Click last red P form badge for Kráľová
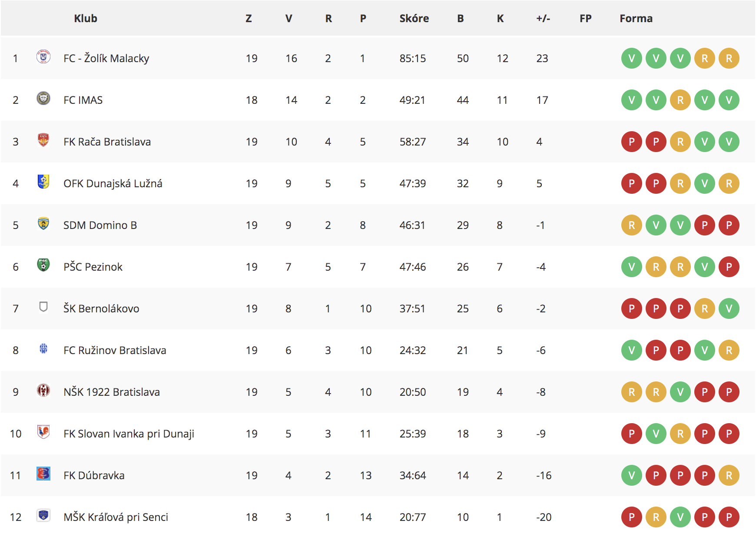The image size is (756, 537). click(x=729, y=517)
